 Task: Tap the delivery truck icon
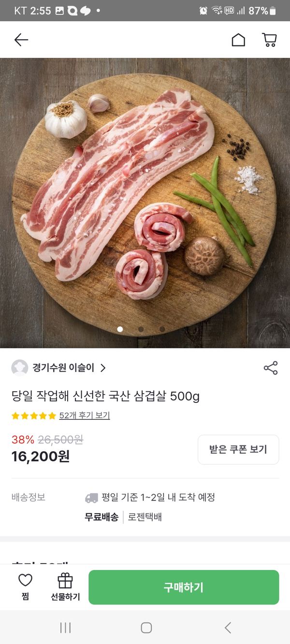[91, 498]
